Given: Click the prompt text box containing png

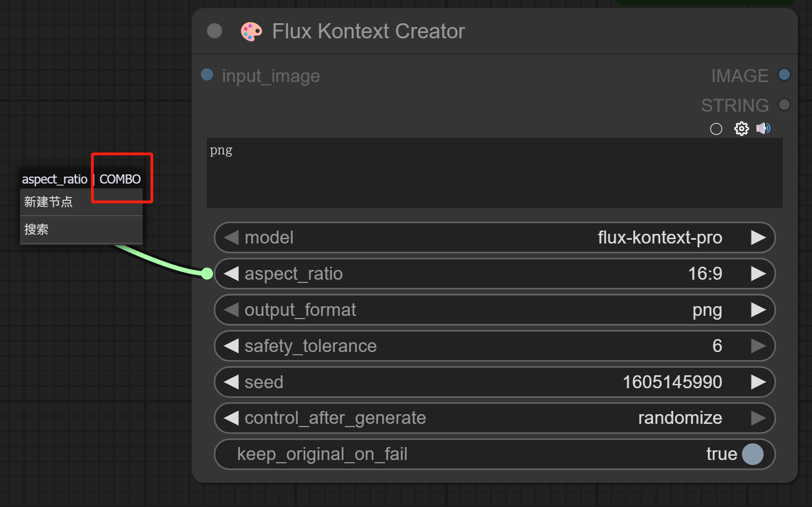Looking at the screenshot, I should coord(494,173).
